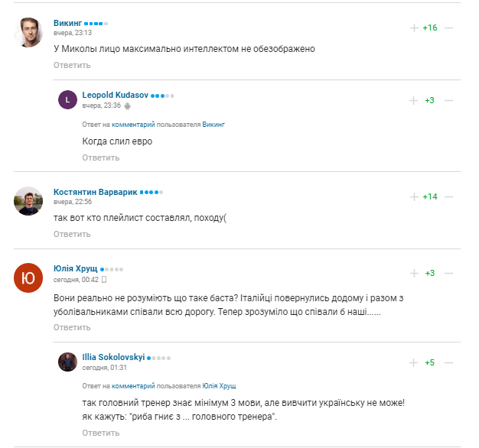
Task: Open Викинг's user profile name
Action: (67, 23)
